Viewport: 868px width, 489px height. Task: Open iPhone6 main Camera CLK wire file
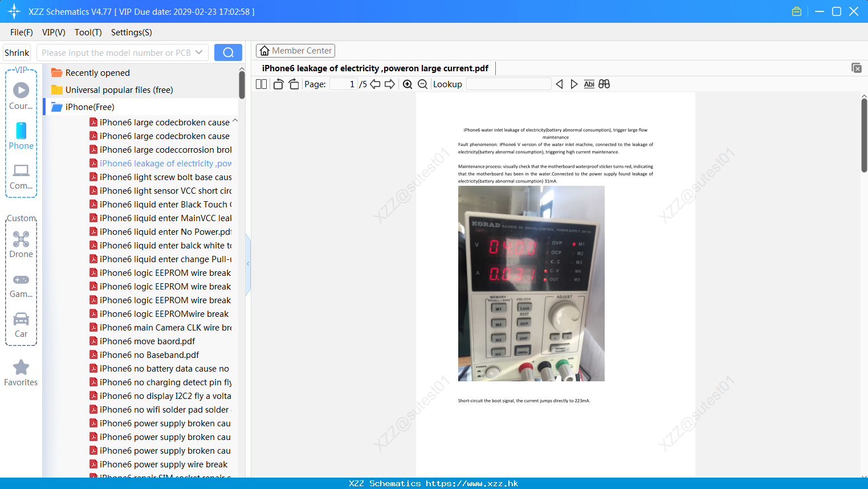161,328
